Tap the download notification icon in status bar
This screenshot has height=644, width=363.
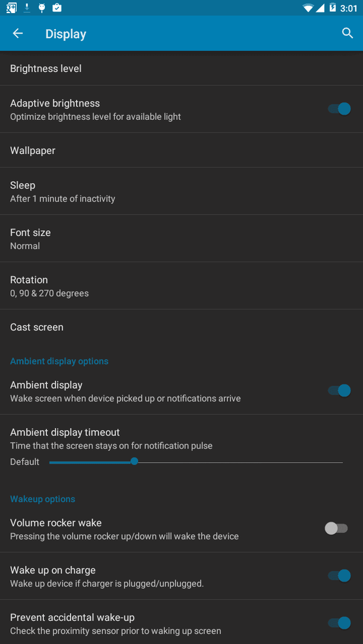coord(27,7)
